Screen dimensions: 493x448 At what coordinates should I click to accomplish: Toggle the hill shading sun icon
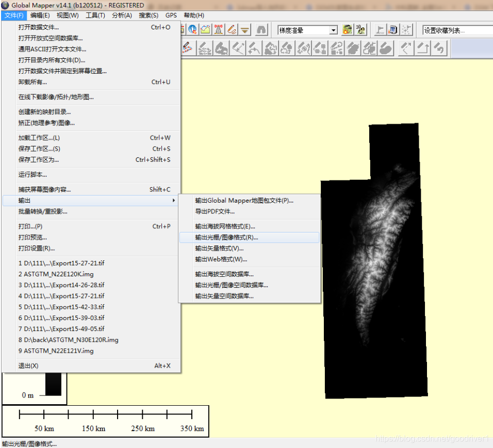pyautogui.click(x=347, y=30)
